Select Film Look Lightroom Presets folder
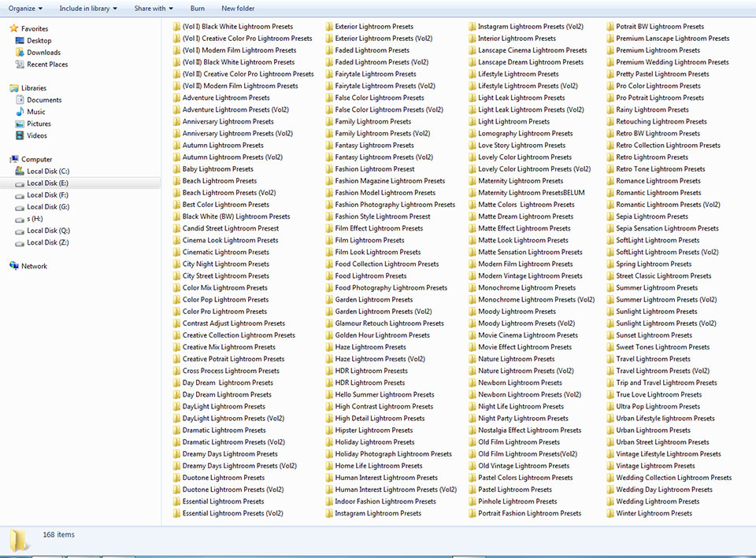 click(x=373, y=252)
